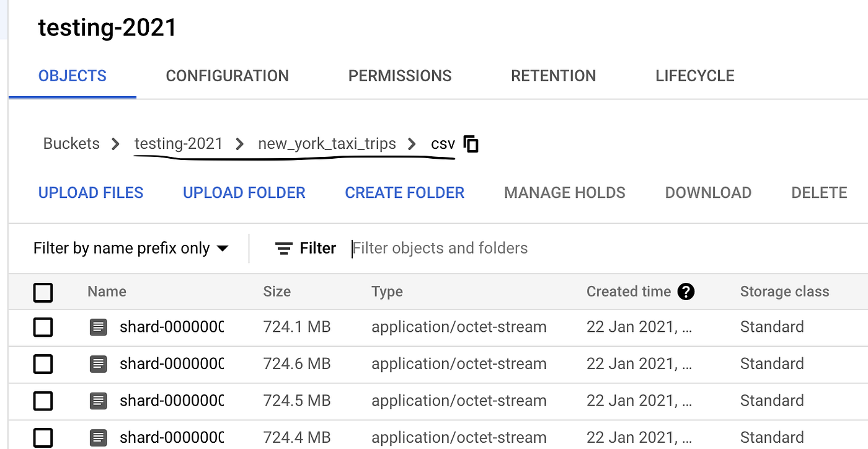Click the UPLOAD FILES button

click(x=91, y=193)
